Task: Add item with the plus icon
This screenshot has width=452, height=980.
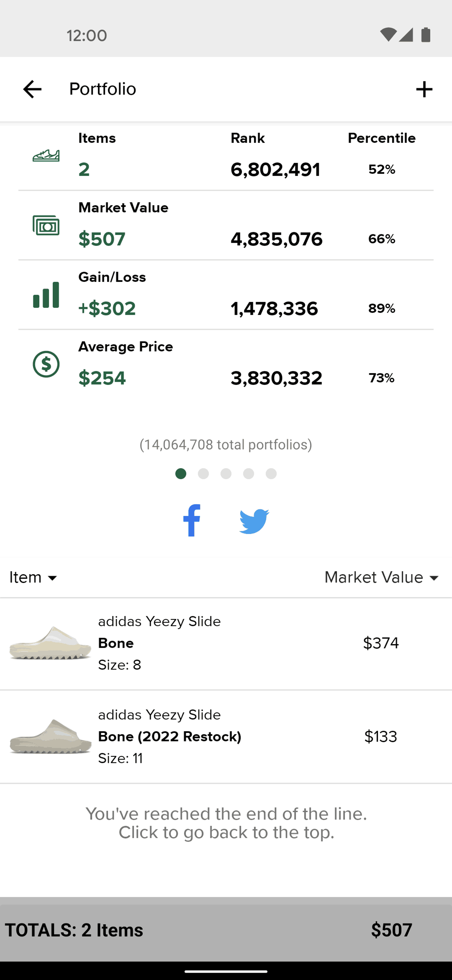Action: pos(424,90)
